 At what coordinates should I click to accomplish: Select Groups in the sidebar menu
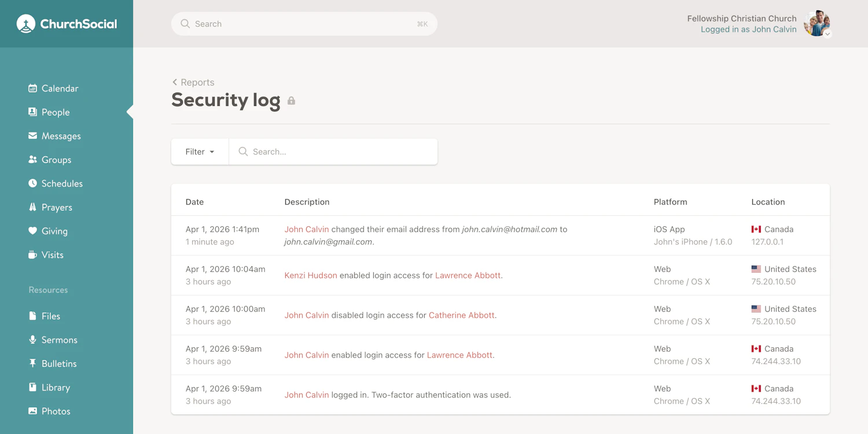point(32,159)
